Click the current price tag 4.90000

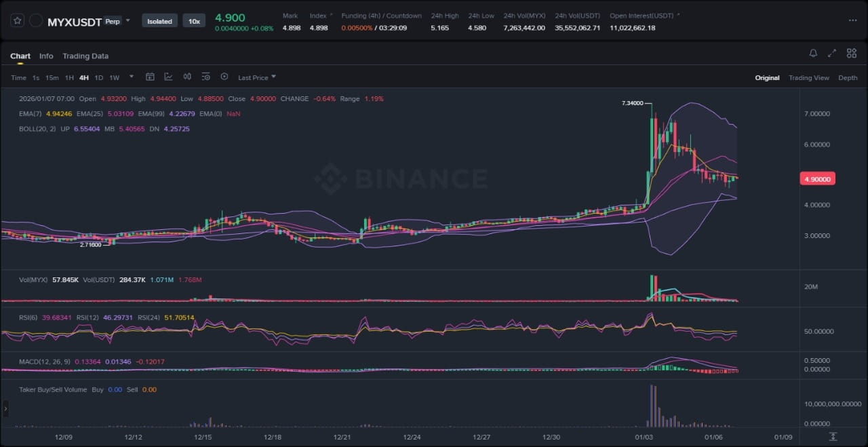[x=817, y=179]
